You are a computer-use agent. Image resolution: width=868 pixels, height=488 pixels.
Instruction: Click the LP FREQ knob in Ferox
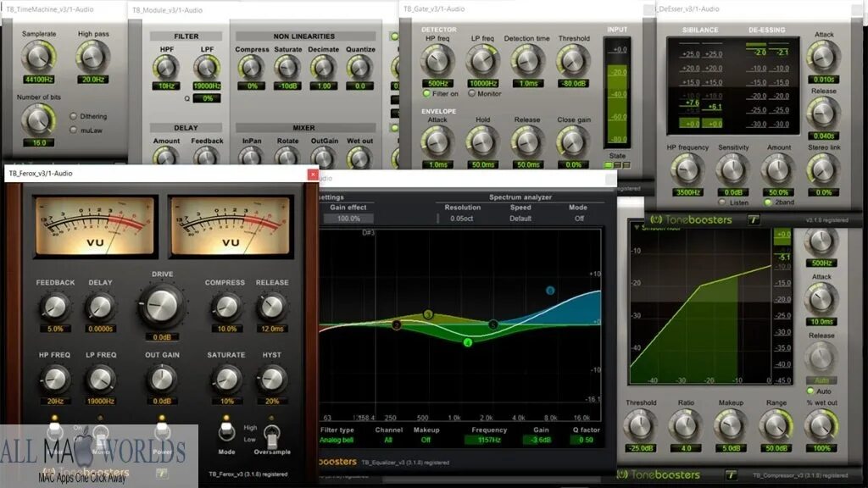pyautogui.click(x=100, y=379)
